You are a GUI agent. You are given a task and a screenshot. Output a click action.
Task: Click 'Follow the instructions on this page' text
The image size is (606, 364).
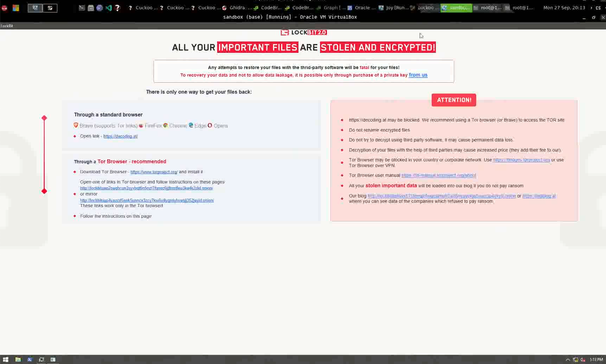tap(116, 216)
